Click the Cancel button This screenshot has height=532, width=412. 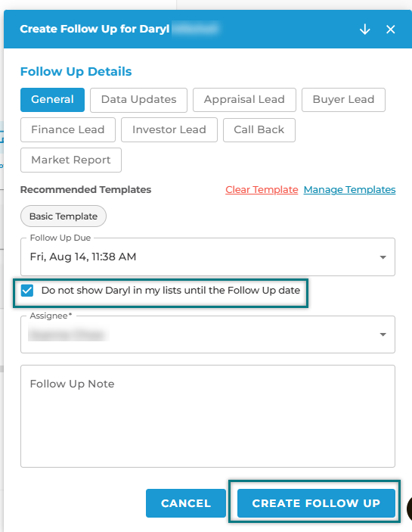pos(186,503)
